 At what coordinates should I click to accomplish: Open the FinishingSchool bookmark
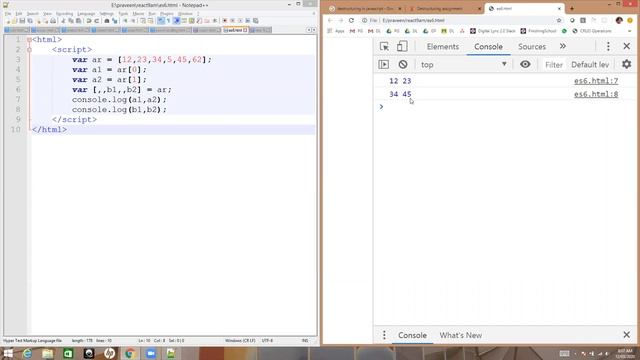point(538,31)
